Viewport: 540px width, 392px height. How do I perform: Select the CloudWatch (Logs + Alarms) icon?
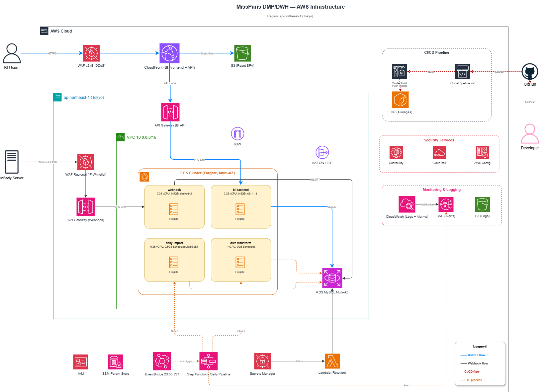[x=407, y=204]
